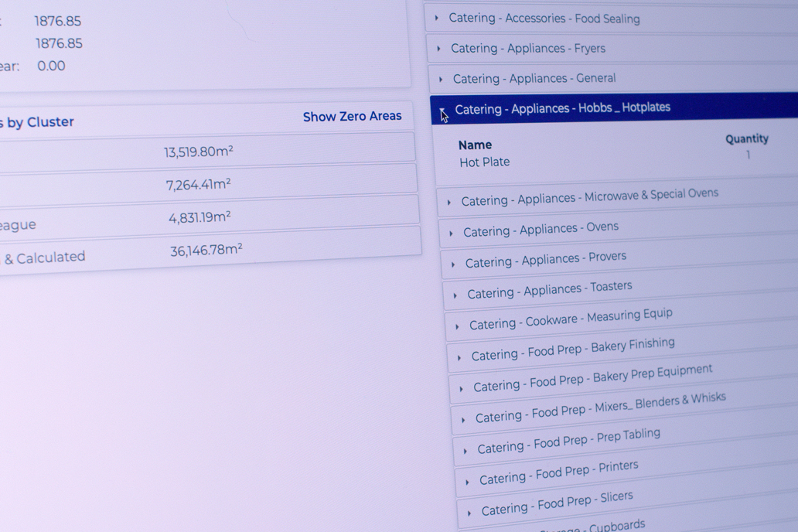The image size is (798, 532).
Task: Expand Cookware - Measuring Equip section
Action: [570, 319]
